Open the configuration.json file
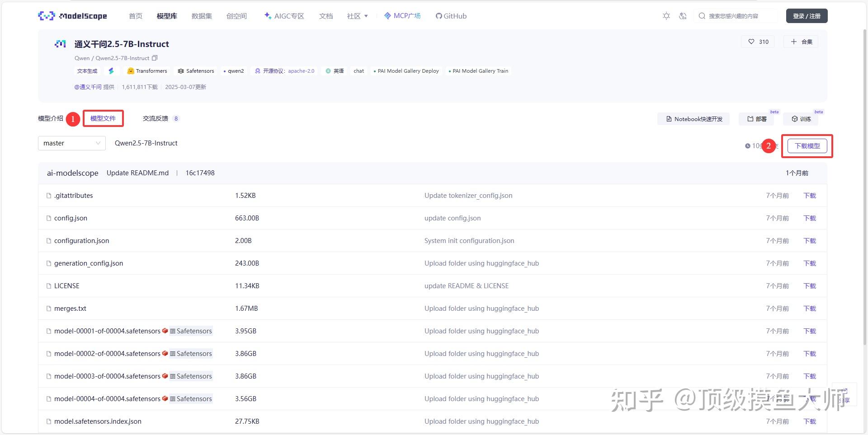The width and height of the screenshot is (868, 435). tap(81, 241)
